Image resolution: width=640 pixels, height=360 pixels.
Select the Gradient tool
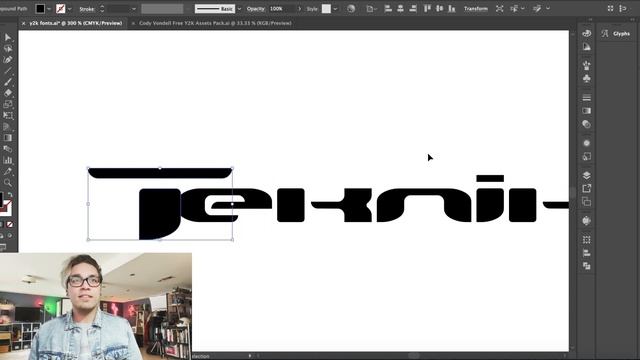[8, 138]
